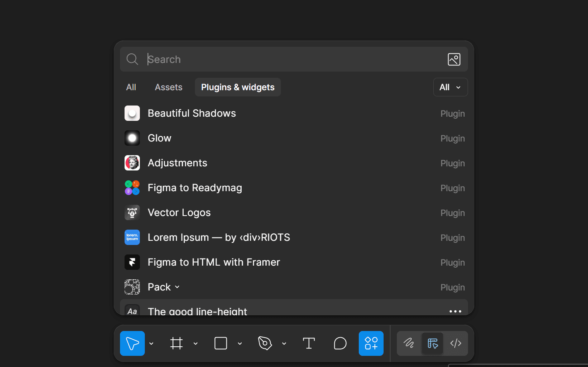Screen dimensions: 588x367
Task: Click the Adjustments statue icon
Action: click(132, 163)
